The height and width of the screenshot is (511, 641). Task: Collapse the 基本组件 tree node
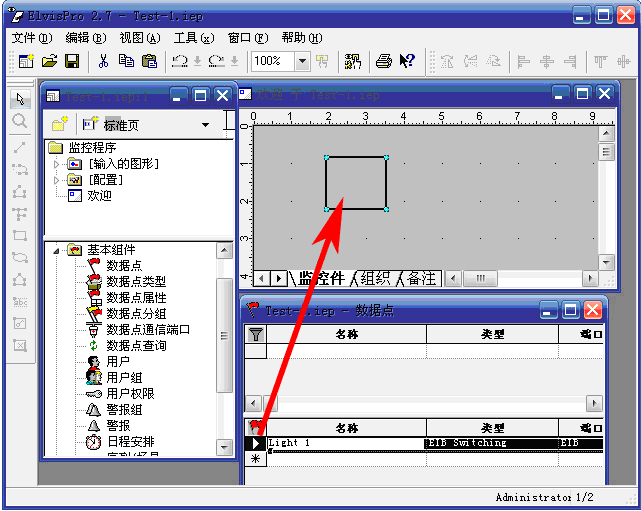[57, 250]
